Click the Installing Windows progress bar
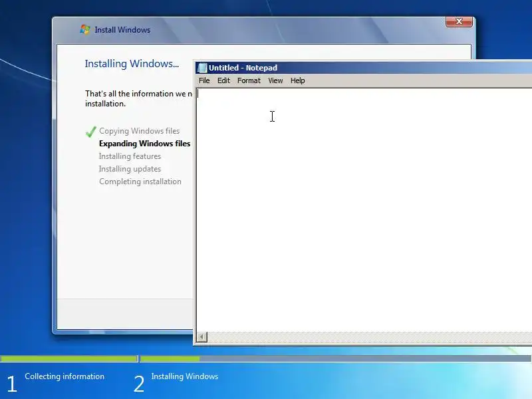 [x=336, y=358]
